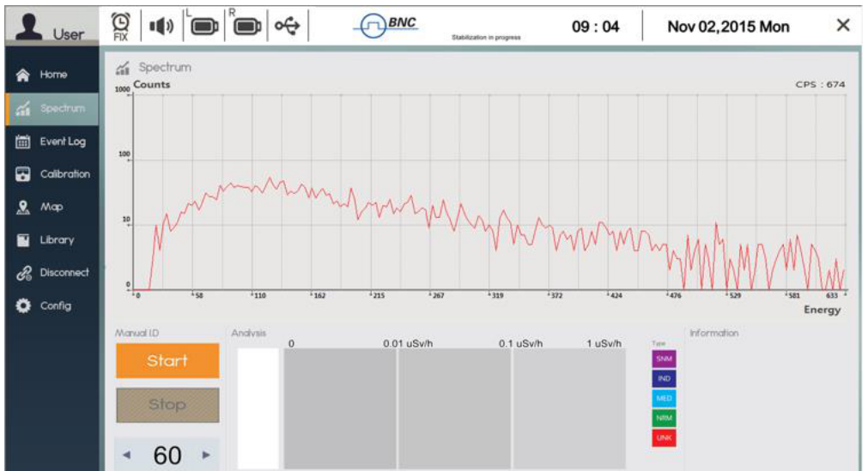Click the Stop button
The height and width of the screenshot is (471, 868).
[x=167, y=405]
